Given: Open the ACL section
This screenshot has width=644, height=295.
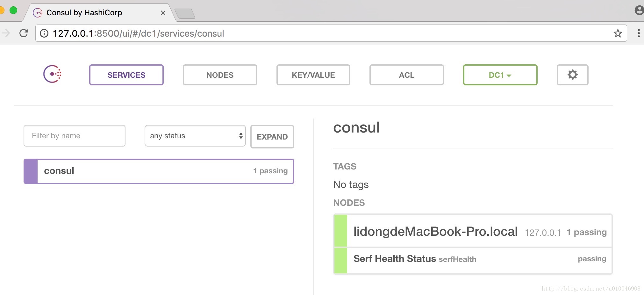Looking at the screenshot, I should 406,75.
